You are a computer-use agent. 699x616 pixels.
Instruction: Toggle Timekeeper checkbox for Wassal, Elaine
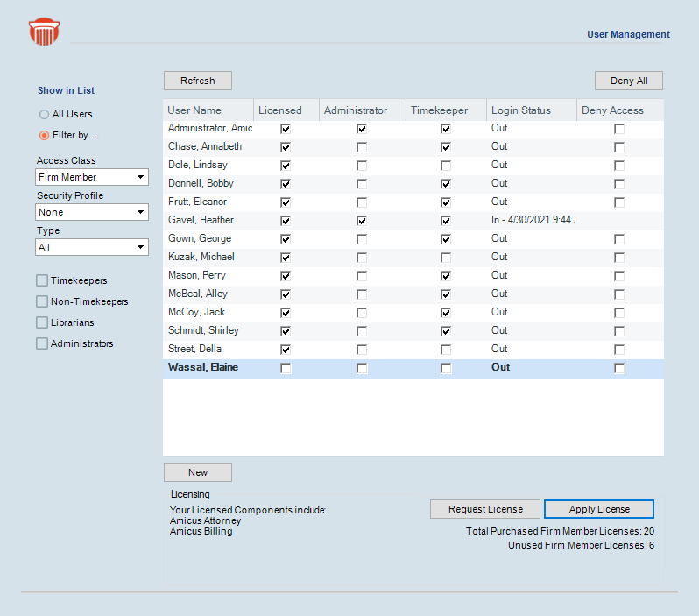pyautogui.click(x=446, y=368)
